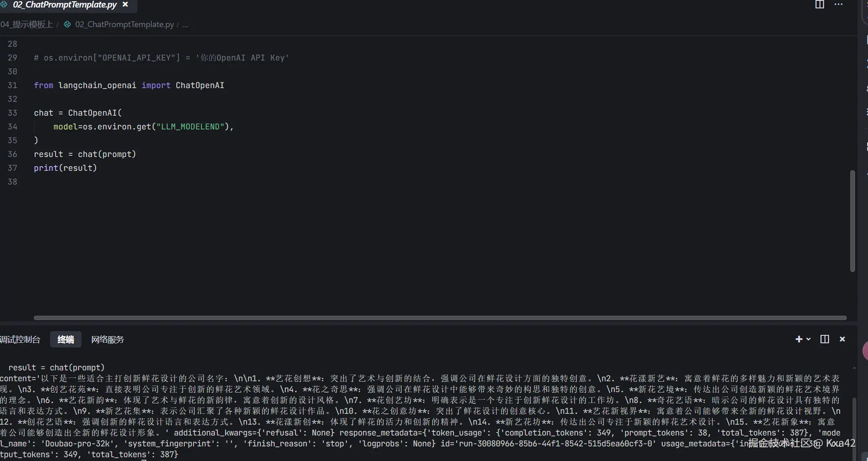Switch to 调试控制台 tab
The image size is (868, 461).
(x=20, y=339)
